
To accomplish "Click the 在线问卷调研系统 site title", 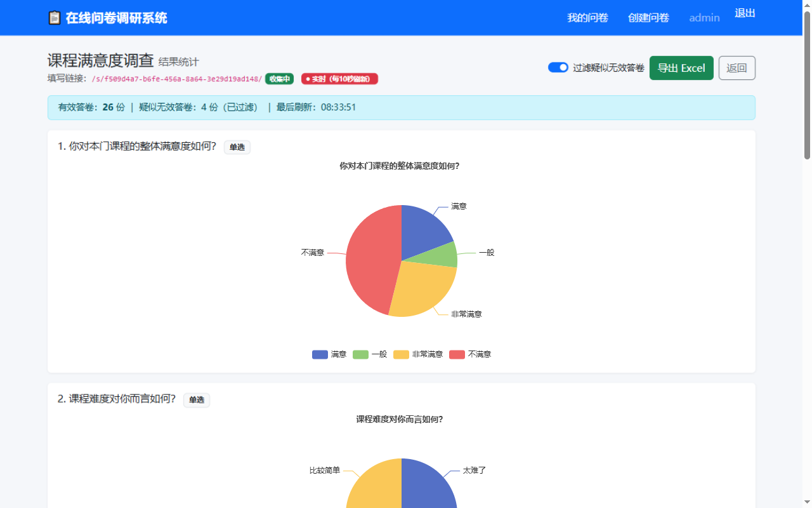I will pos(116,18).
